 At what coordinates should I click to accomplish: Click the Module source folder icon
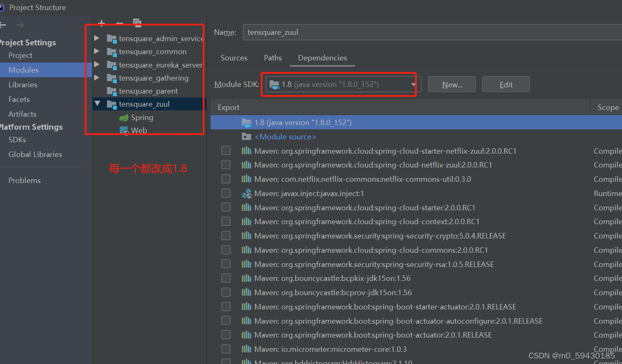(247, 137)
